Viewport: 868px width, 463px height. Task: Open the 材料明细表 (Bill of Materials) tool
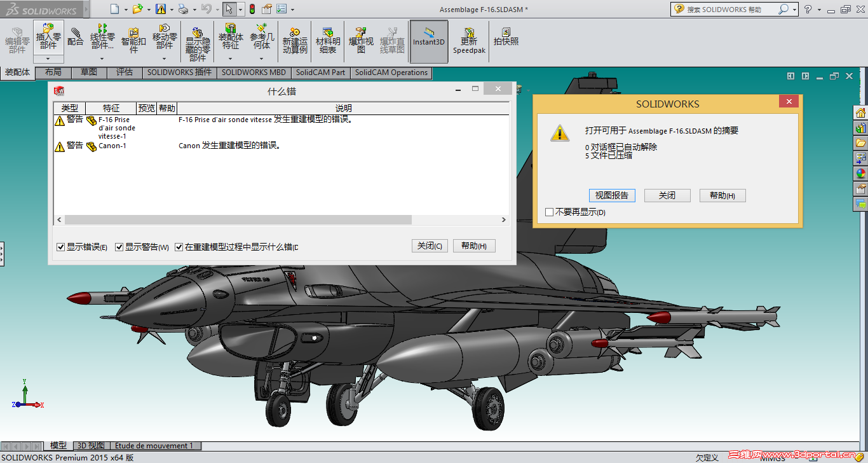(x=328, y=41)
